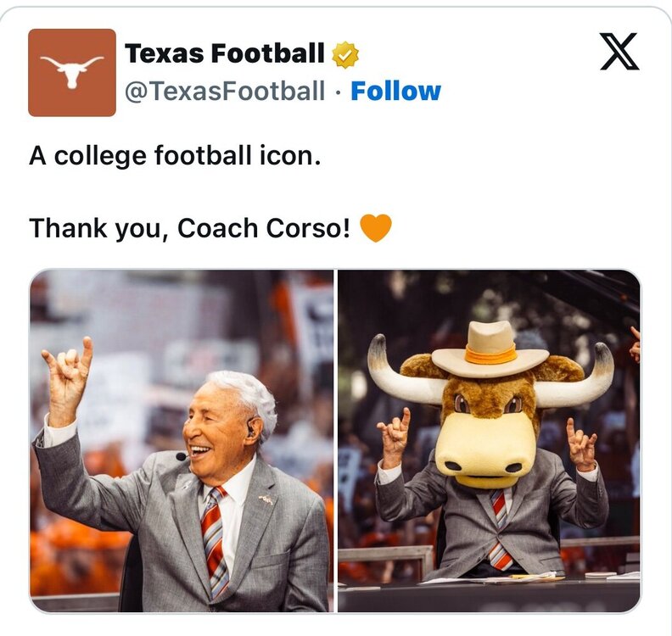Image resolution: width=672 pixels, height=636 pixels.
Task: Click the gold verified badge
Action: click(x=344, y=54)
